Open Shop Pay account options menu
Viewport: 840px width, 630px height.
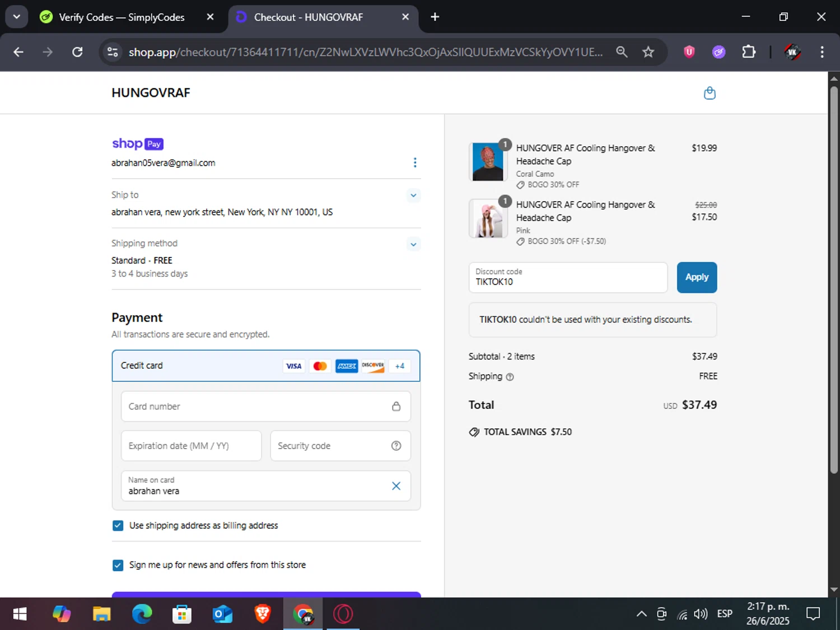pos(414,162)
